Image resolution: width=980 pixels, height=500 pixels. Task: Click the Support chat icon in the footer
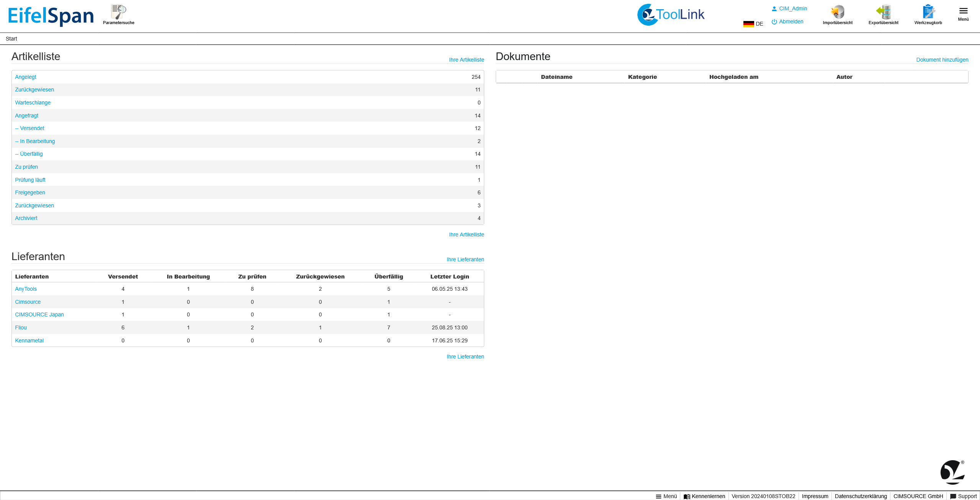click(953, 496)
